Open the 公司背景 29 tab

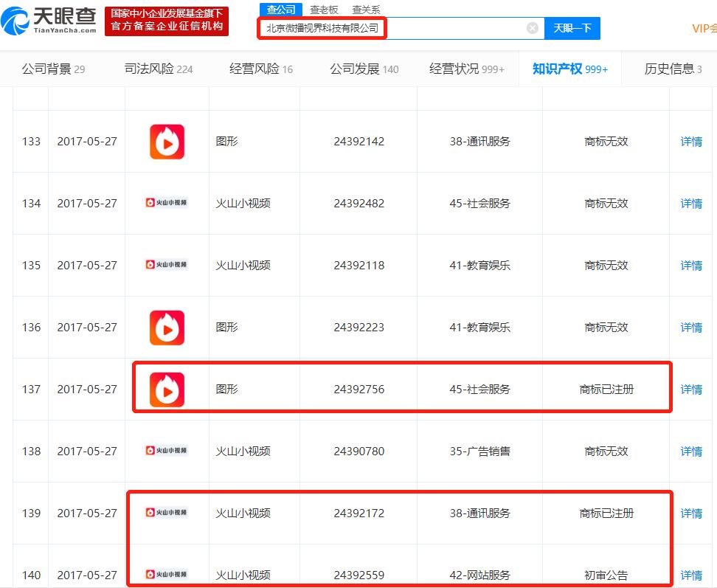point(53,69)
